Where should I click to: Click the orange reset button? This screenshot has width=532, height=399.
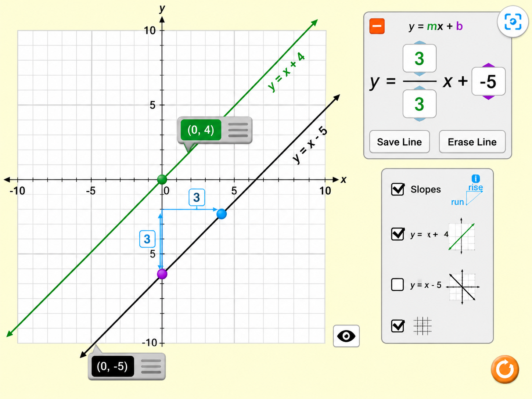pos(505,369)
